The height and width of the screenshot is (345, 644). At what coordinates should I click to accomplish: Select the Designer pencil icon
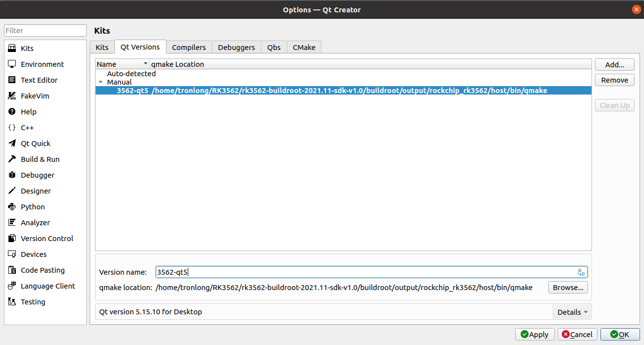coord(12,191)
